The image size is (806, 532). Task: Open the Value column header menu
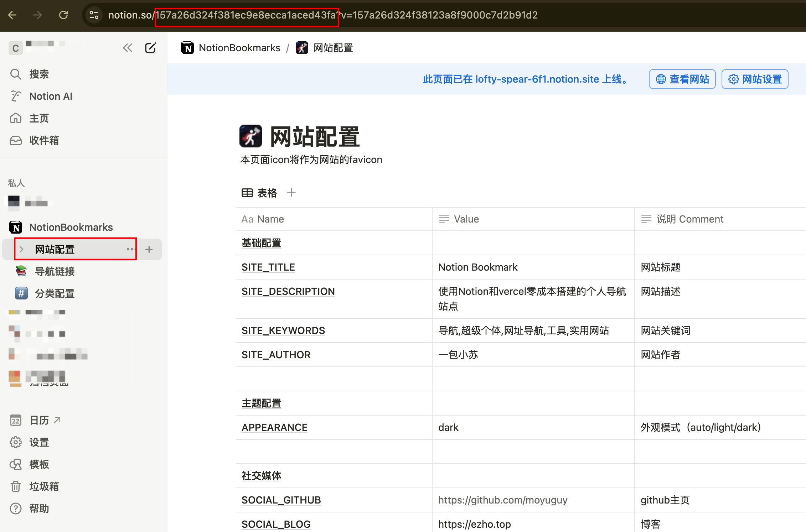533,219
